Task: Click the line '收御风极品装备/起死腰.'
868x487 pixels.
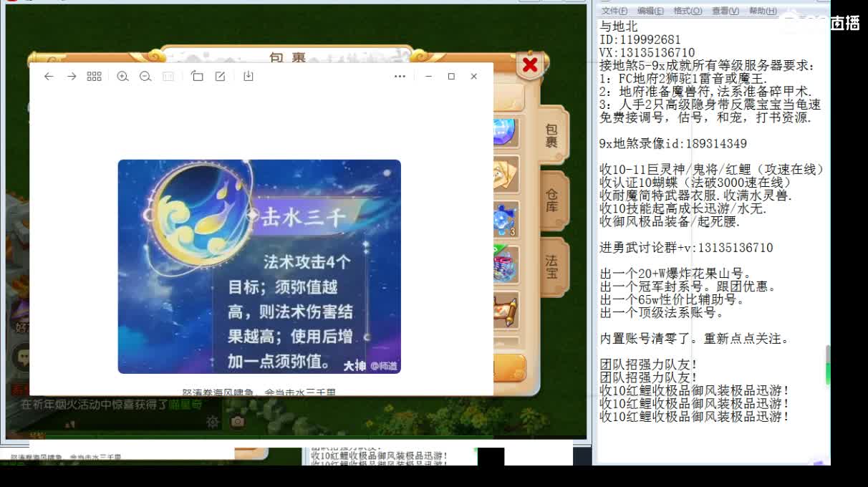Action: tap(670, 222)
